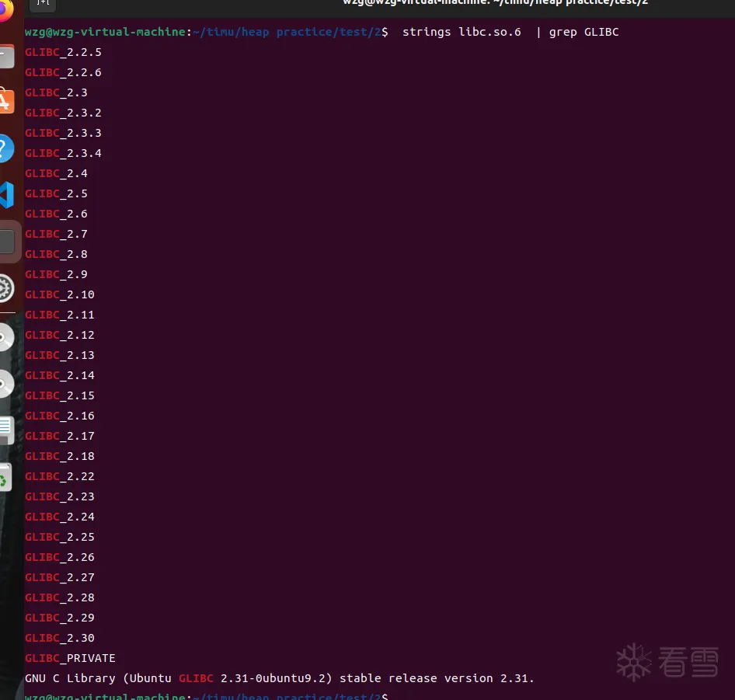This screenshot has height=700, width=735.
Task: Select the GLIBC_2.5 line
Action: (56, 193)
